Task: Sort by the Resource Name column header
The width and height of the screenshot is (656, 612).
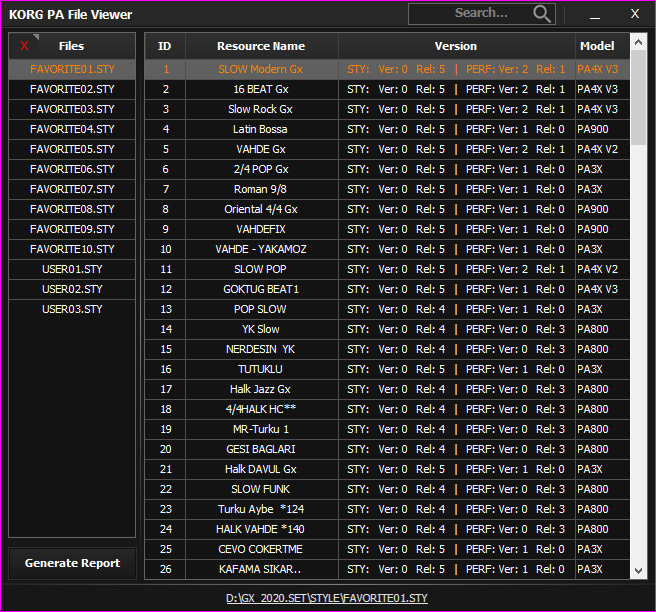Action: click(x=261, y=46)
